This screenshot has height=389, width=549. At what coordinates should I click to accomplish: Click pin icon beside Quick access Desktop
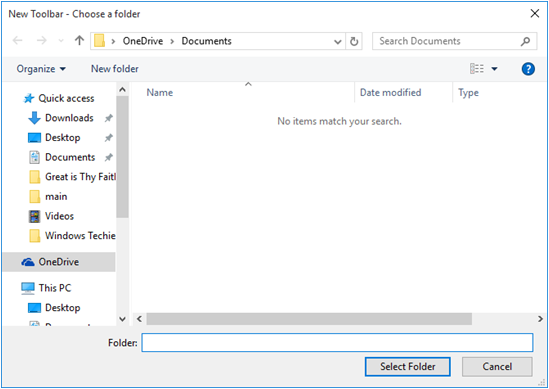[x=109, y=138]
